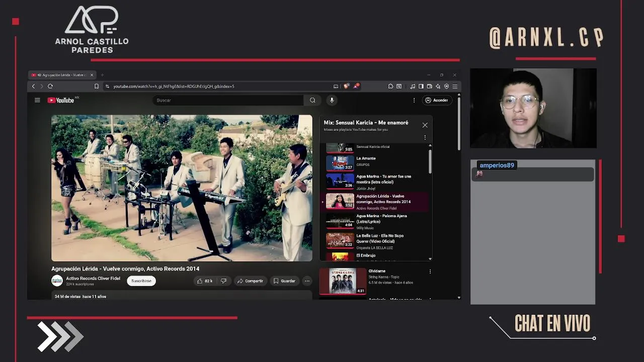Click the main video player
The height and width of the screenshot is (362, 644).
[x=182, y=188]
